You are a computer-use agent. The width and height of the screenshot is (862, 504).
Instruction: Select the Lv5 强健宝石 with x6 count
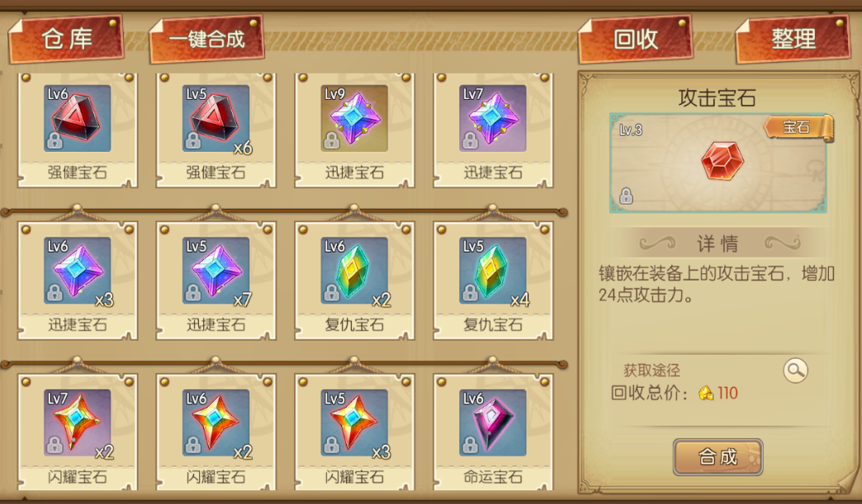pyautogui.click(x=216, y=119)
